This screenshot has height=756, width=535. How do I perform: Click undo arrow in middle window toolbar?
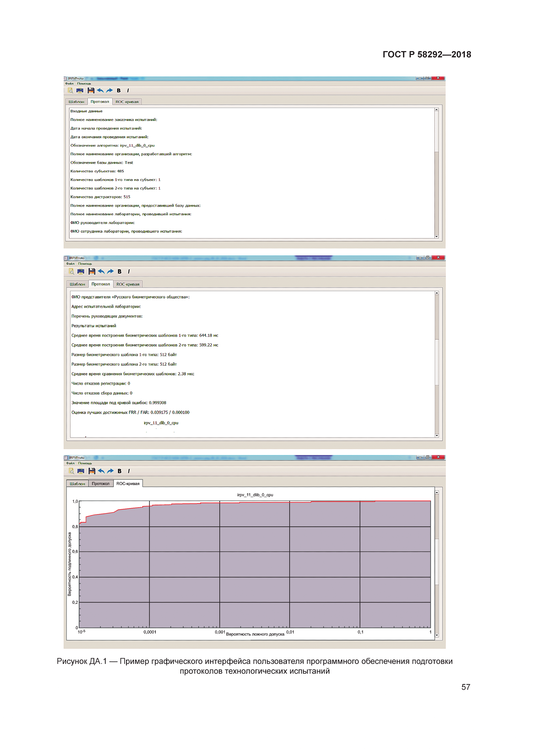coord(101,271)
